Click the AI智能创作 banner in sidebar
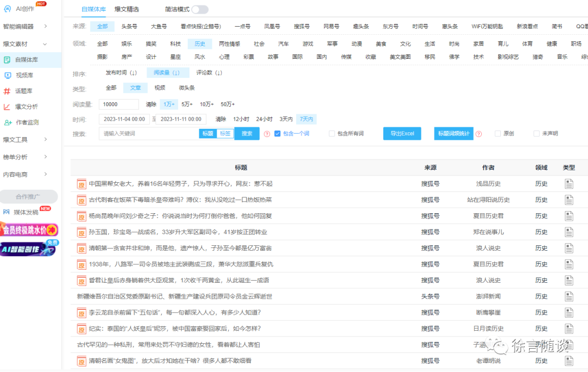The height and width of the screenshot is (372, 588). click(28, 249)
